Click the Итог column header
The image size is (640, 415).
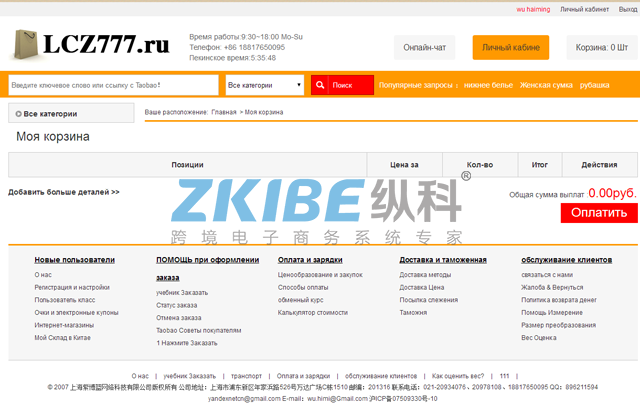tap(540, 165)
